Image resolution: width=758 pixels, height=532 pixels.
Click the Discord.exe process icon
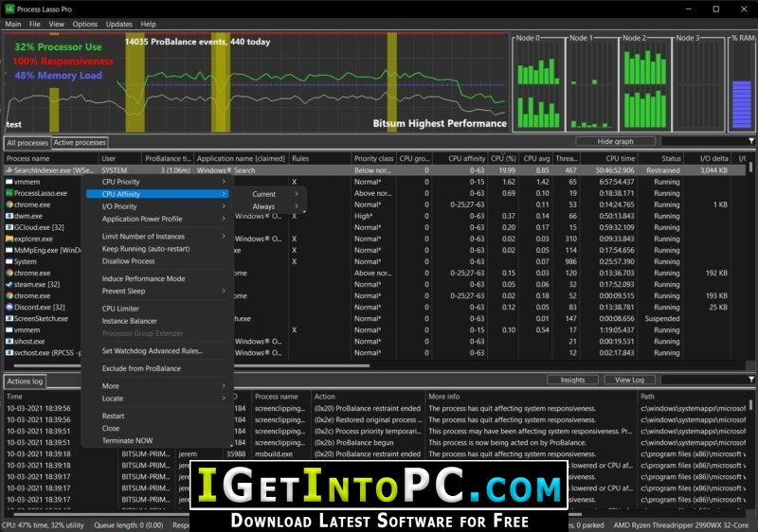click(9, 307)
